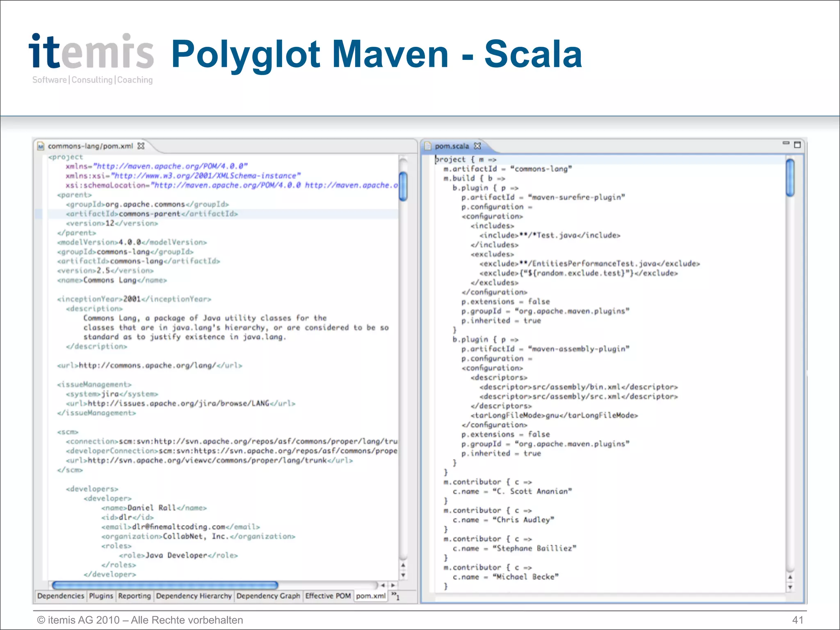Viewport: 840px width, 630px height.
Task: Click the "project { m =>" line in pom.scala
Action: coord(466,160)
